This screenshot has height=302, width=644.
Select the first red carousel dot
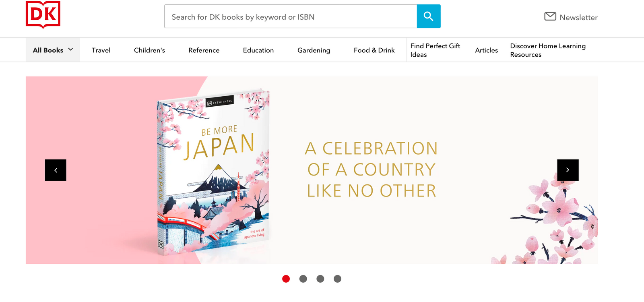point(286,279)
